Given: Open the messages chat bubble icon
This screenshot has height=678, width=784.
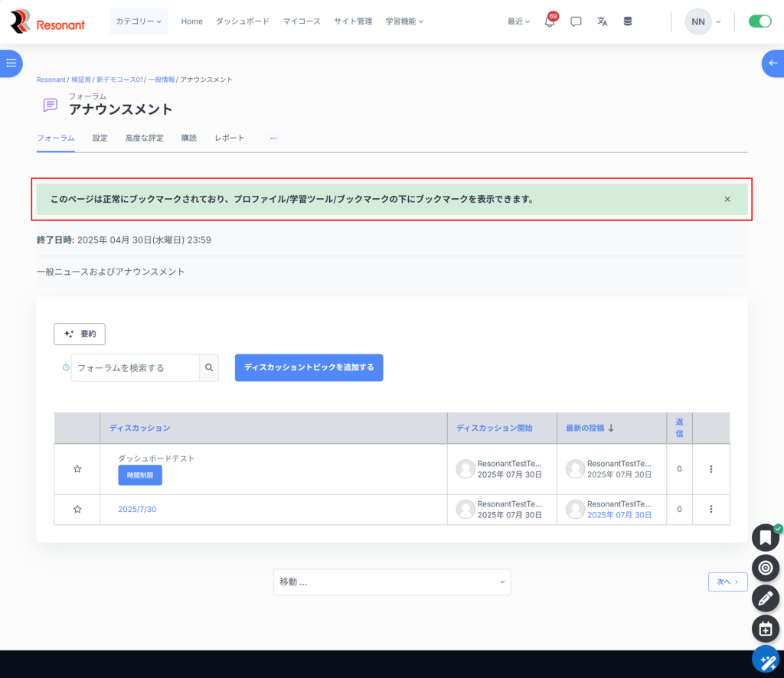Looking at the screenshot, I should click(x=576, y=21).
